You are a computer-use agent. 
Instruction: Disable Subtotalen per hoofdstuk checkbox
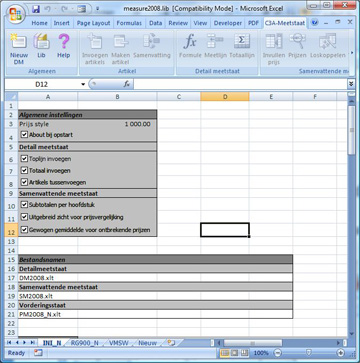pyautogui.click(x=24, y=204)
